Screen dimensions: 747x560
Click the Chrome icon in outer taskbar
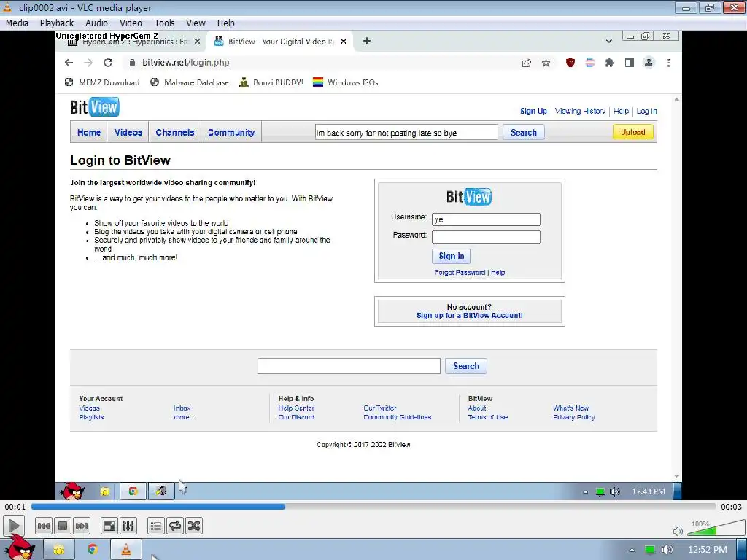tap(93, 550)
